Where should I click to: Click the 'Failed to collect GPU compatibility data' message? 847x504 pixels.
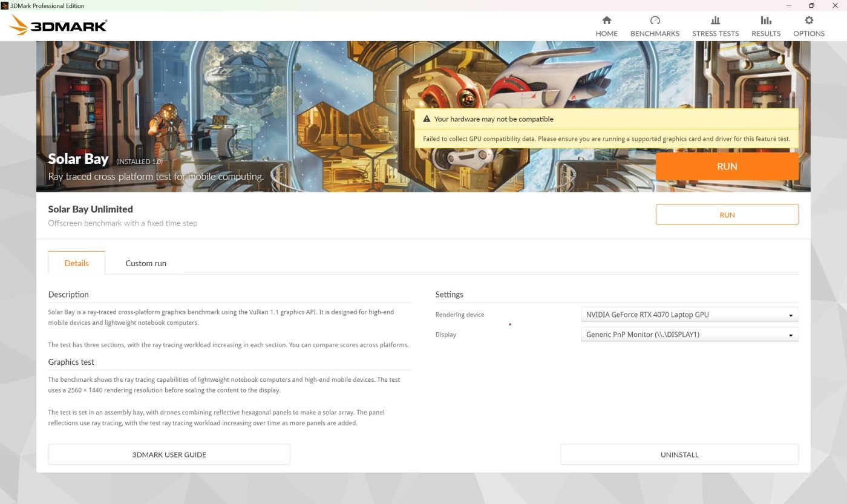[606, 139]
